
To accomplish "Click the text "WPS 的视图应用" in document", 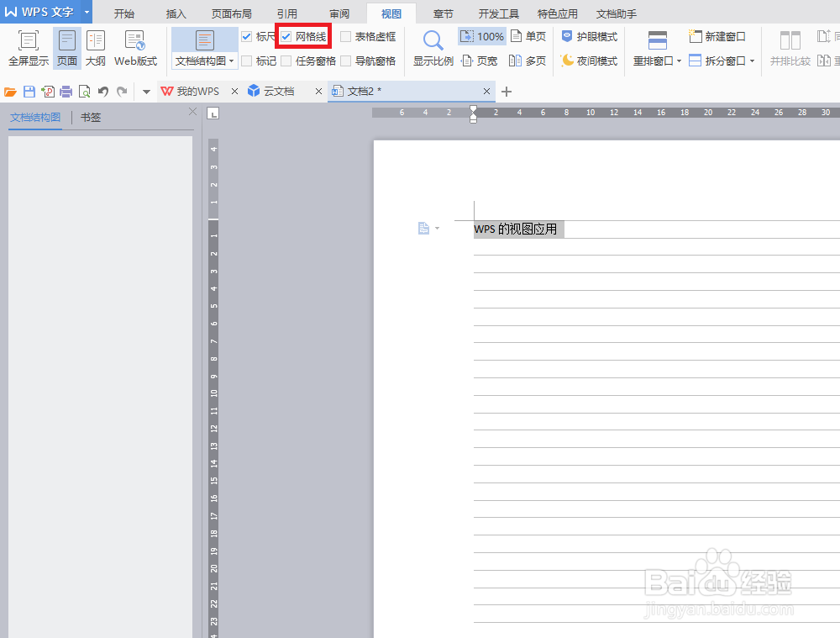I will (516, 229).
